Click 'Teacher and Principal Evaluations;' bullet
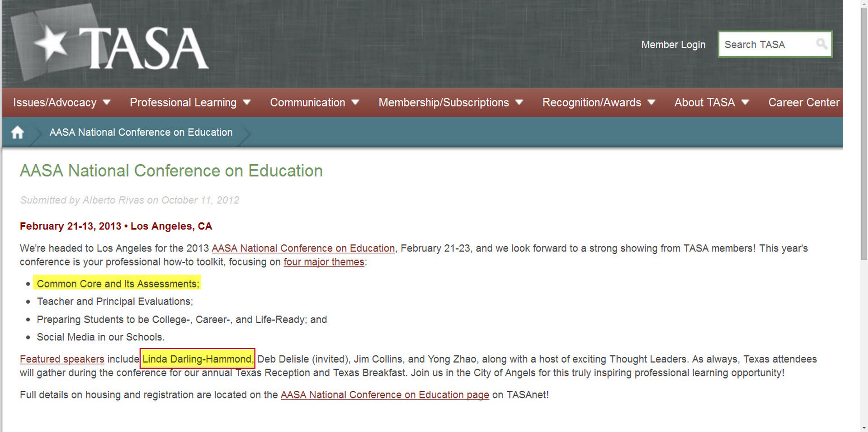The image size is (868, 432). 115,302
